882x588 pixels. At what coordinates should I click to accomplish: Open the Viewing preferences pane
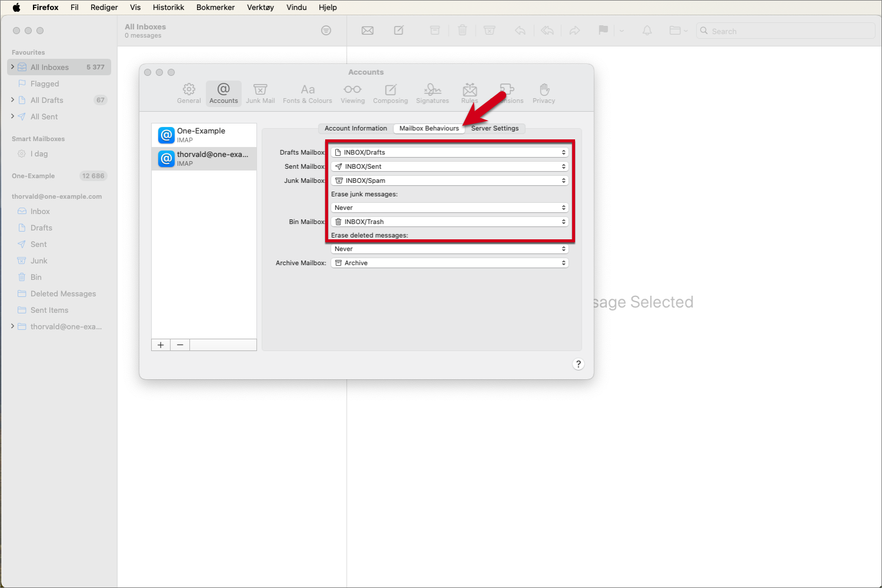coord(352,93)
